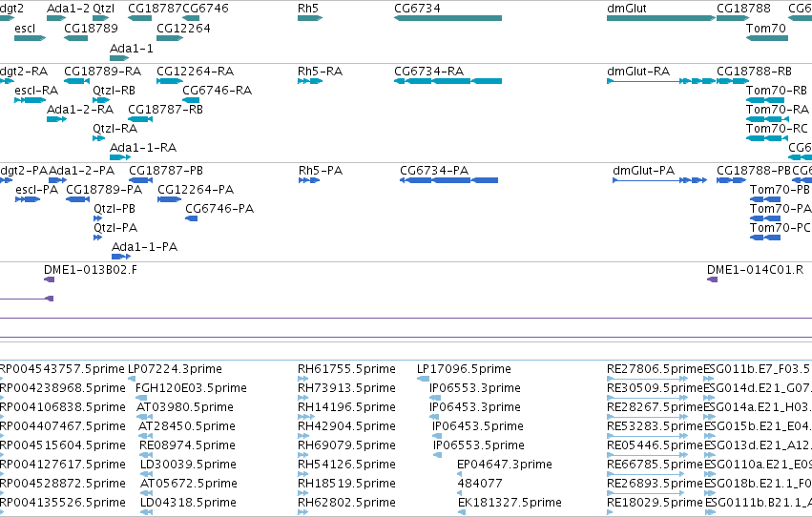Click the CG6734 gene bar
This screenshot has height=517, width=812.
click(448, 18)
